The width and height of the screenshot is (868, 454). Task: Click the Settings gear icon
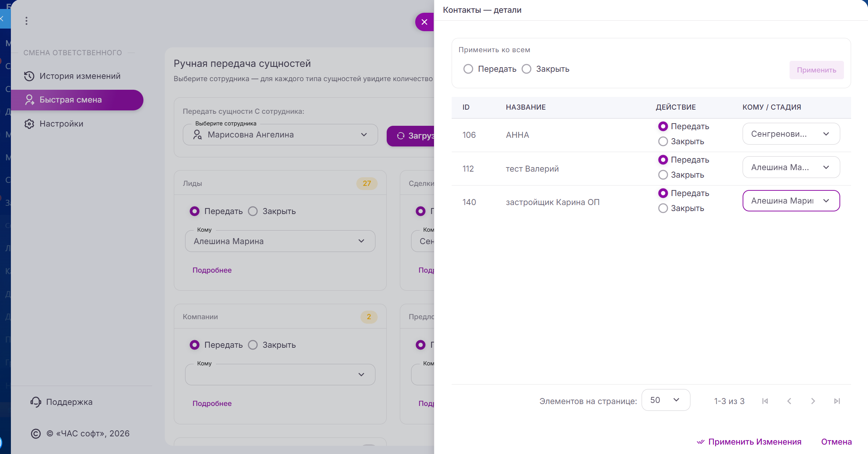pyautogui.click(x=29, y=124)
